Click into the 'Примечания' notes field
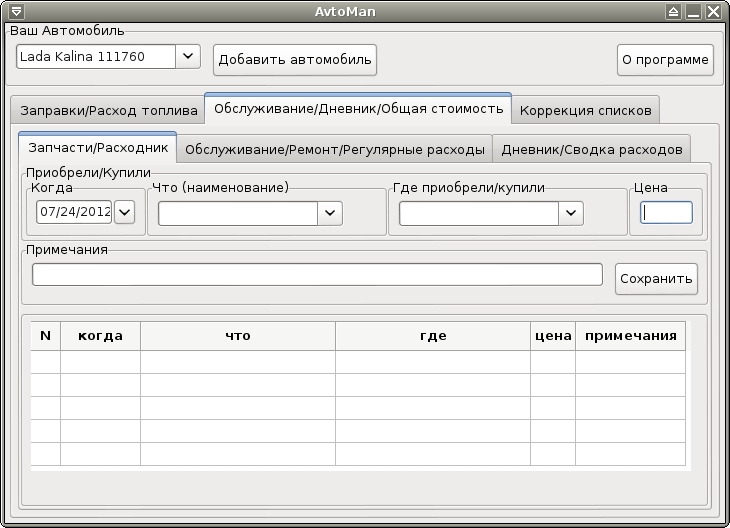The height and width of the screenshot is (528, 730). coord(317,274)
